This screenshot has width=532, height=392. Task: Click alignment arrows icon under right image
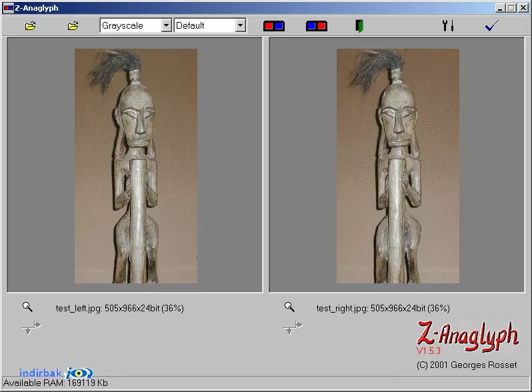[293, 327]
